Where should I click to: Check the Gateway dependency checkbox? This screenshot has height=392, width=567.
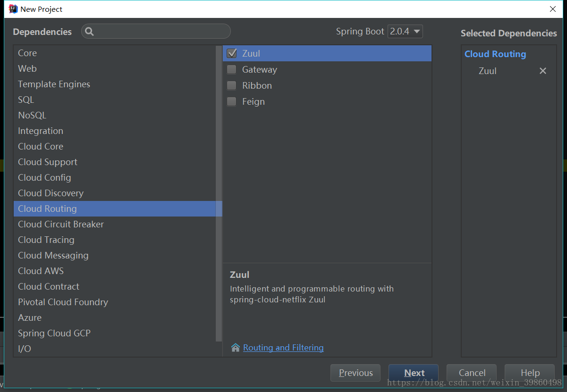coord(231,69)
